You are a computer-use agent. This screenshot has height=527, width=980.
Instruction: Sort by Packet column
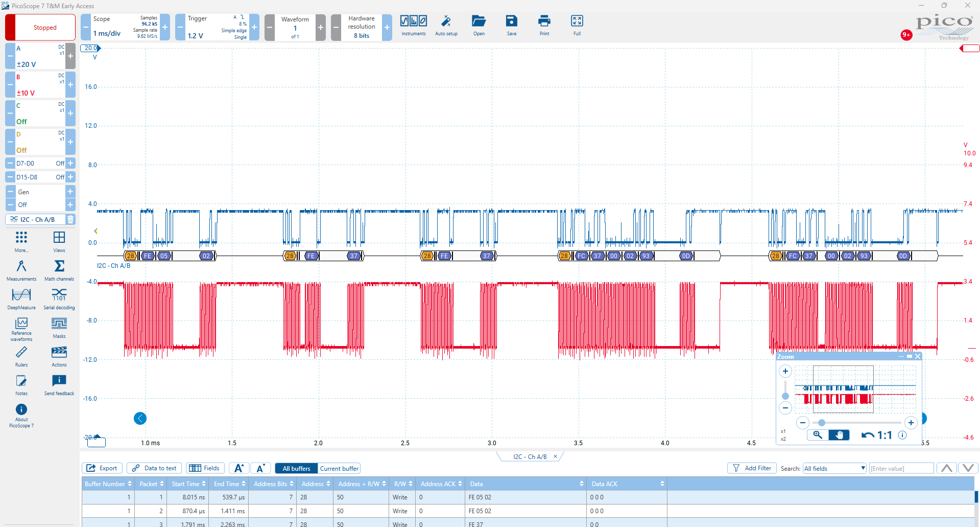152,484
